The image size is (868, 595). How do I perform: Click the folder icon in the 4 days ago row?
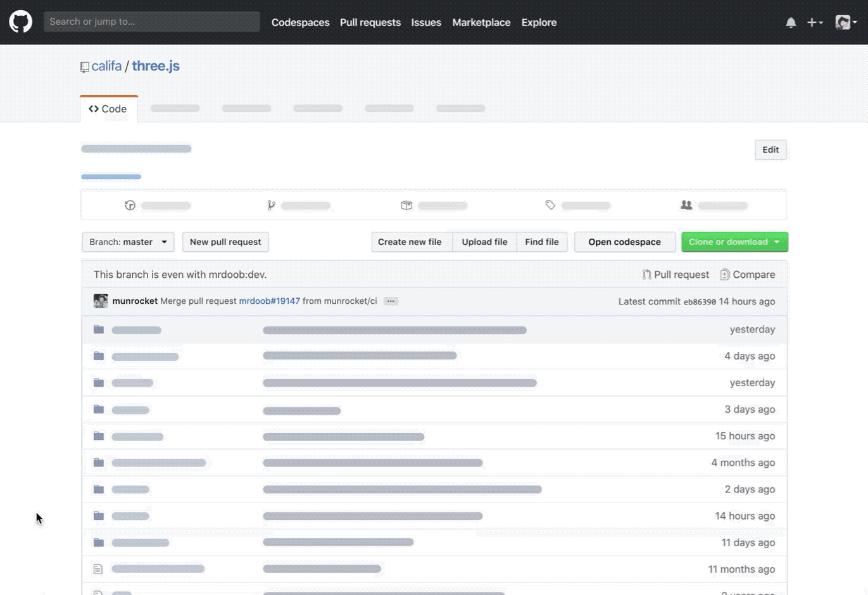(x=99, y=356)
